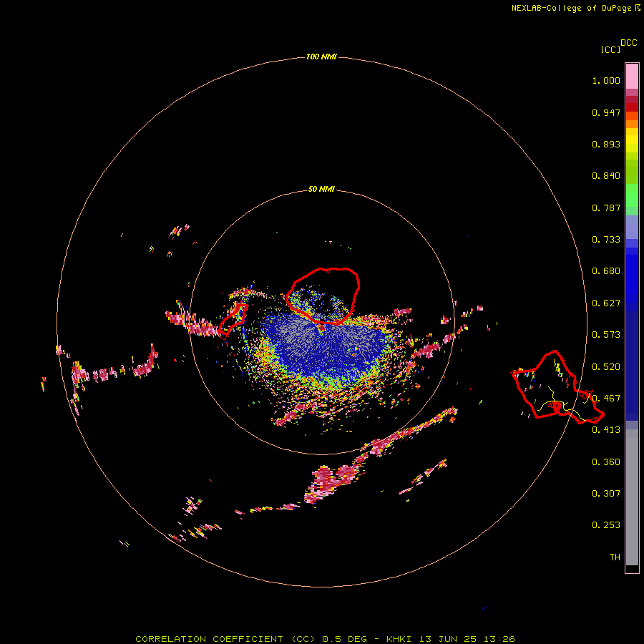
Task: Select the 0.680 scale value
Action: click(606, 271)
